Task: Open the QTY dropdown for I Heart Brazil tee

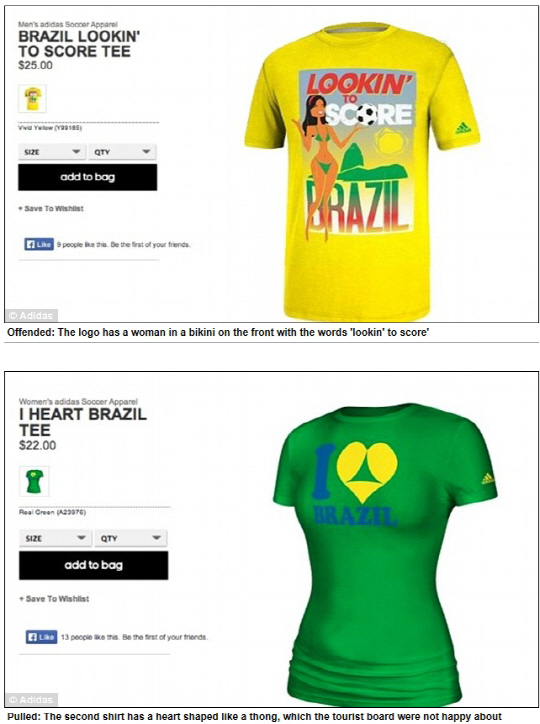Action: click(x=131, y=538)
